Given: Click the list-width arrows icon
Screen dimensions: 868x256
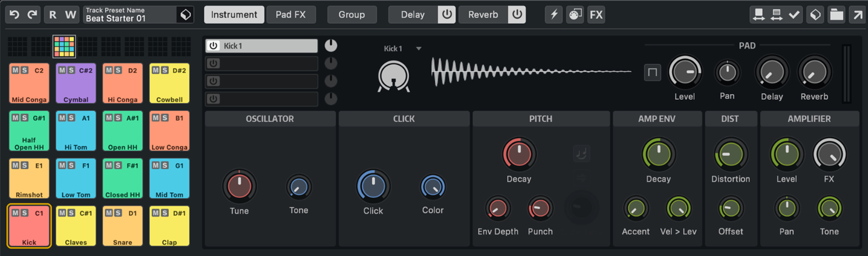Looking at the screenshot, I should pyautogui.click(x=776, y=15).
